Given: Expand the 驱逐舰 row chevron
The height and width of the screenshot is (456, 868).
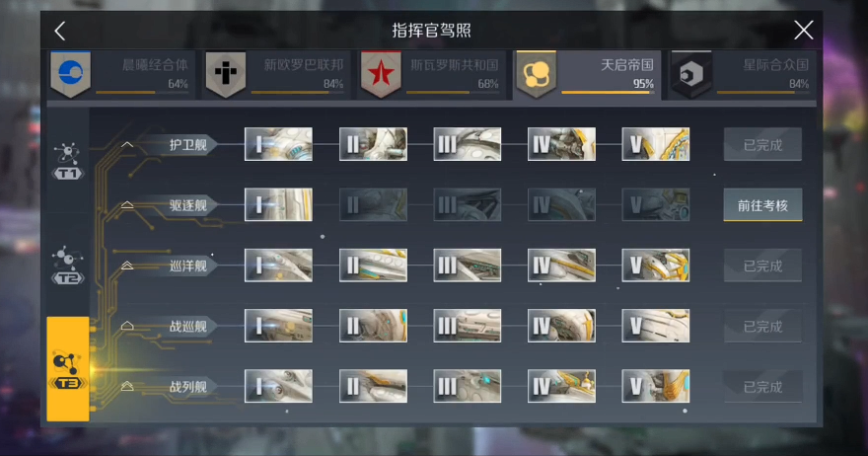Looking at the screenshot, I should [x=127, y=205].
